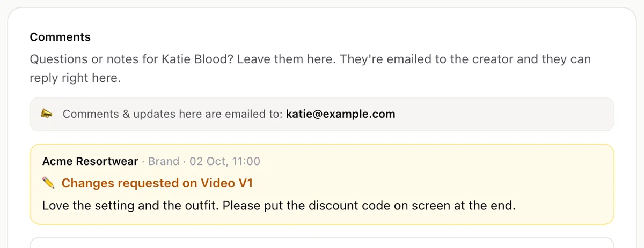Click the Acme Resortwear author name
Screen dimensions: 644x248
90,161
